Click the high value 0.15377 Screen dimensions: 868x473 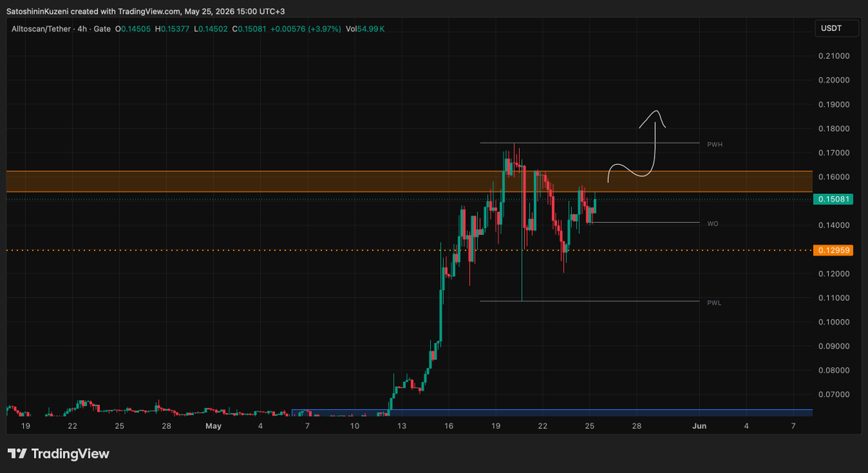tap(175, 29)
